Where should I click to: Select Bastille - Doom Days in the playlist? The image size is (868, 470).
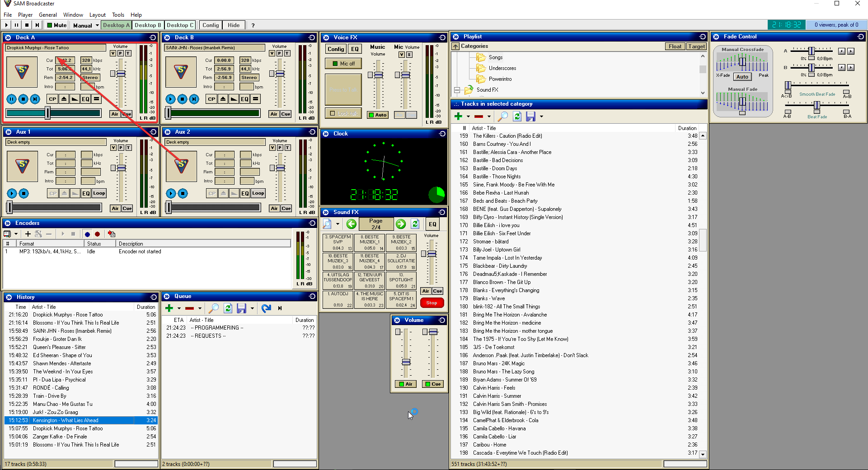click(x=495, y=168)
